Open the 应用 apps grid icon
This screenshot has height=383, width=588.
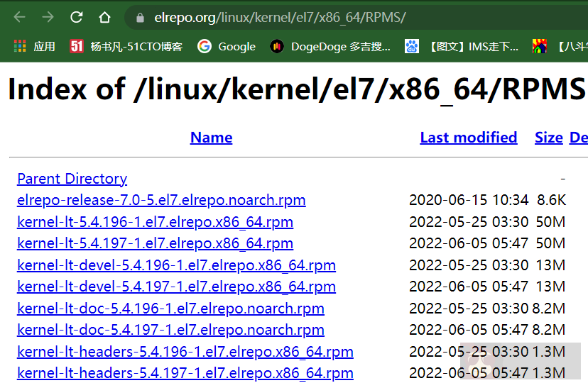tap(20, 46)
